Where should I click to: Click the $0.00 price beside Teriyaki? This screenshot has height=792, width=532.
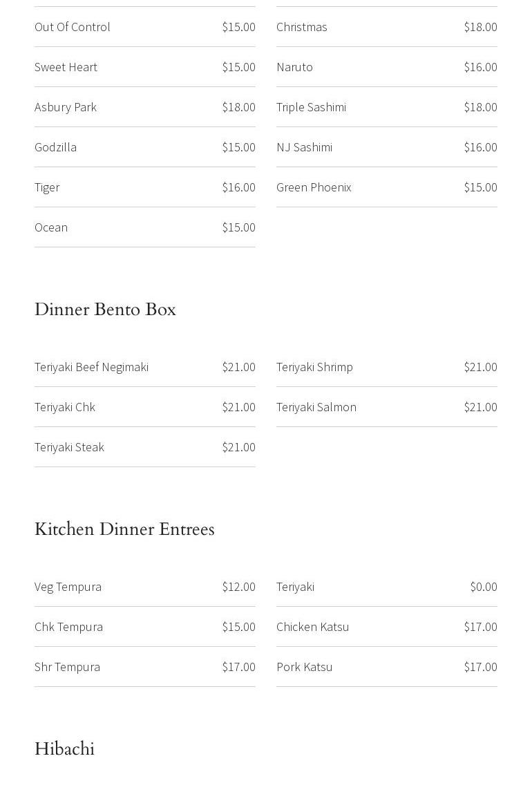484,587
